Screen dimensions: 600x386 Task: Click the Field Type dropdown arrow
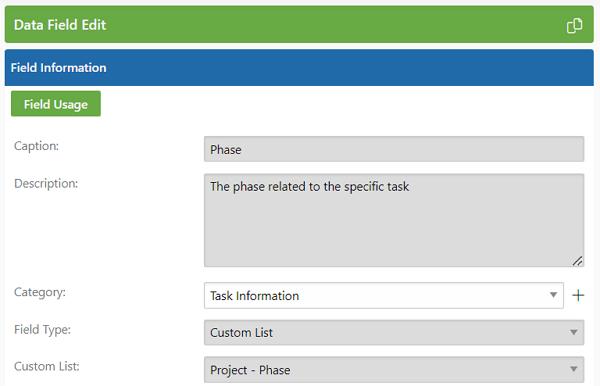[x=573, y=332]
